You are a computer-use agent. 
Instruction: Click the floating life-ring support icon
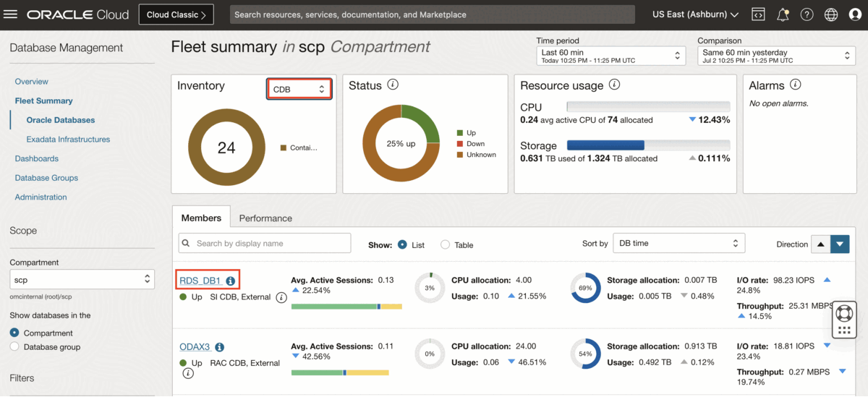(843, 313)
